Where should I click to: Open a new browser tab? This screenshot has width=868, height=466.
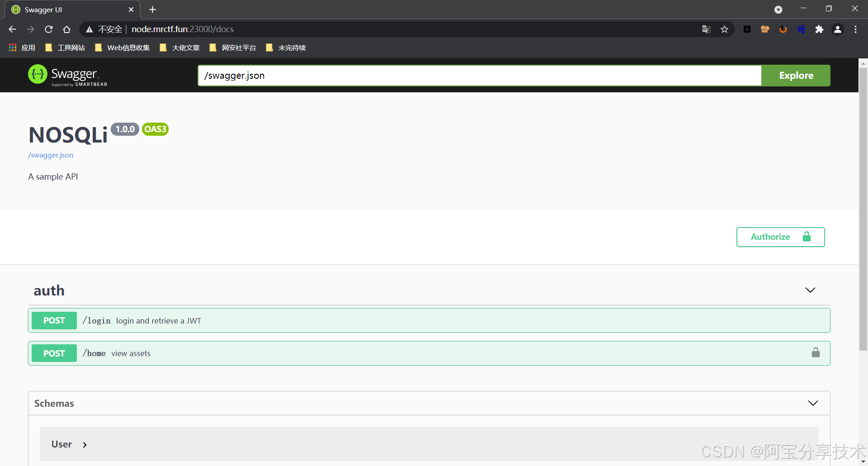[x=152, y=10]
